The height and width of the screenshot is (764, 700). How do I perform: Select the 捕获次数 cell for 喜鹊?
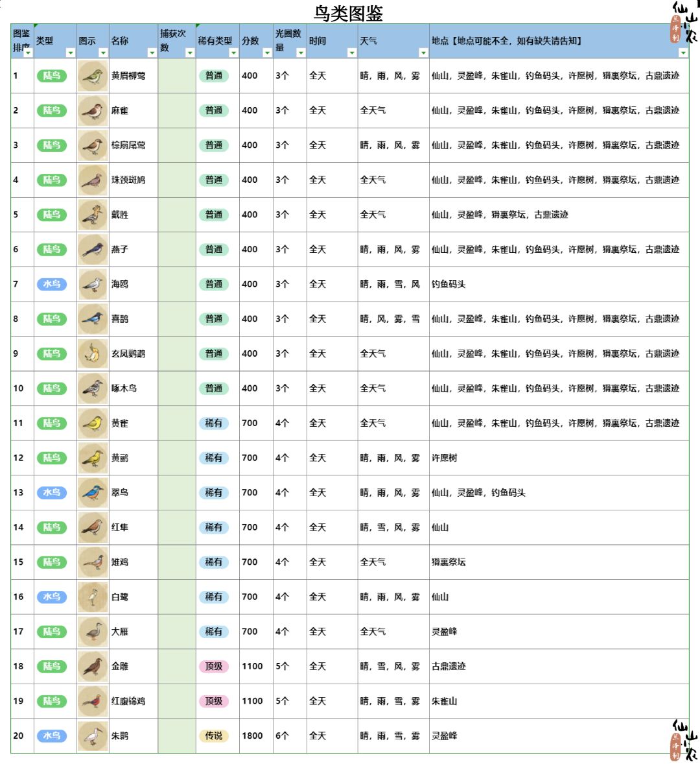[176, 319]
